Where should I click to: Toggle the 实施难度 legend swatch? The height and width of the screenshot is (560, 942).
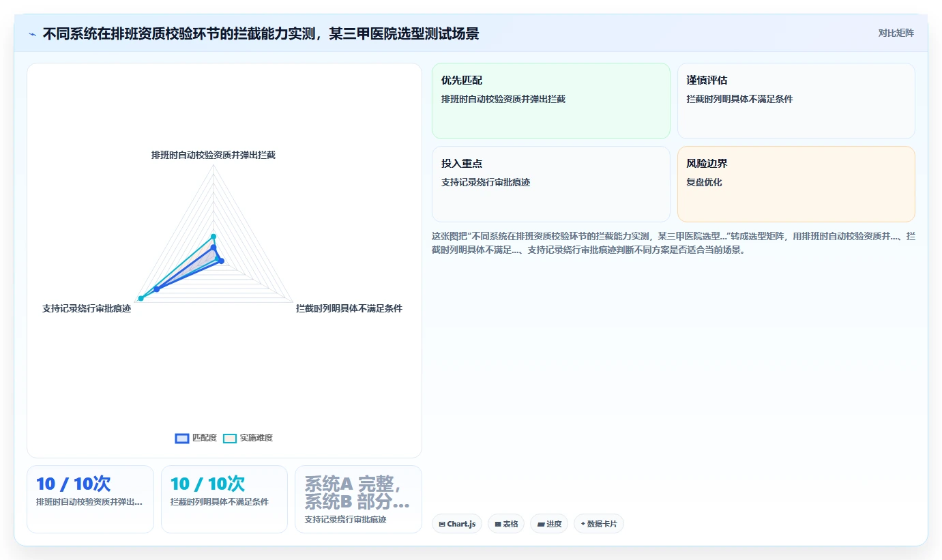click(x=230, y=438)
